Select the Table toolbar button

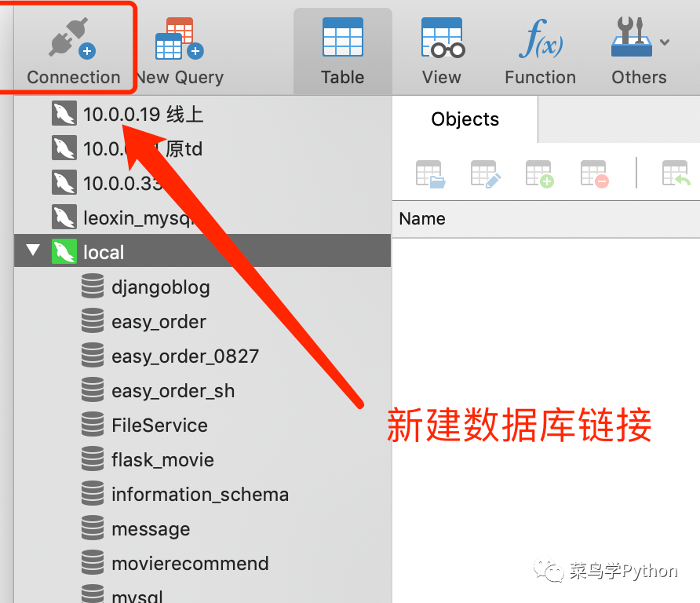pyautogui.click(x=343, y=51)
